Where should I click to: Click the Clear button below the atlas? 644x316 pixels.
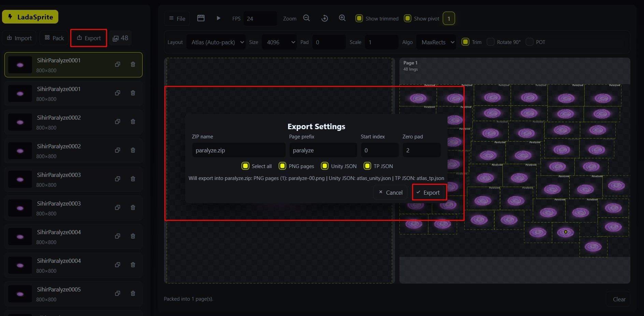tap(618, 299)
